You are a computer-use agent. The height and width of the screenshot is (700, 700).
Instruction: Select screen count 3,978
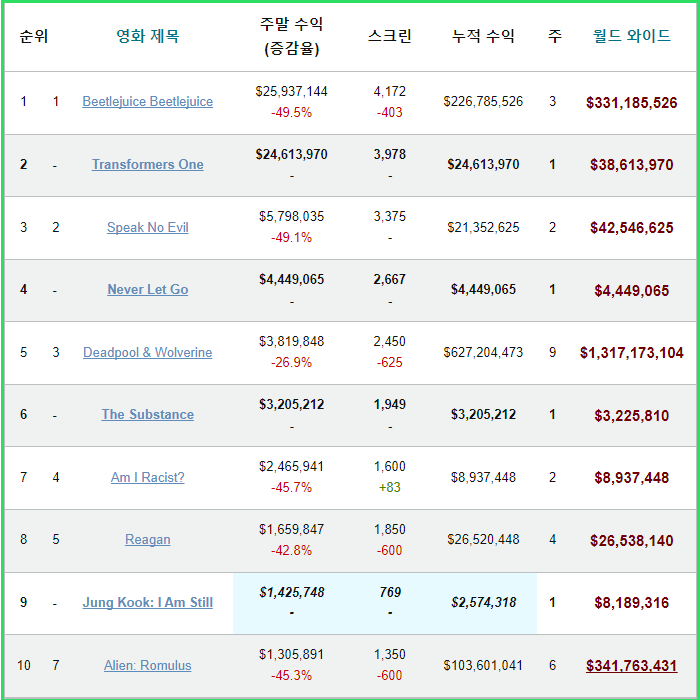tap(390, 154)
